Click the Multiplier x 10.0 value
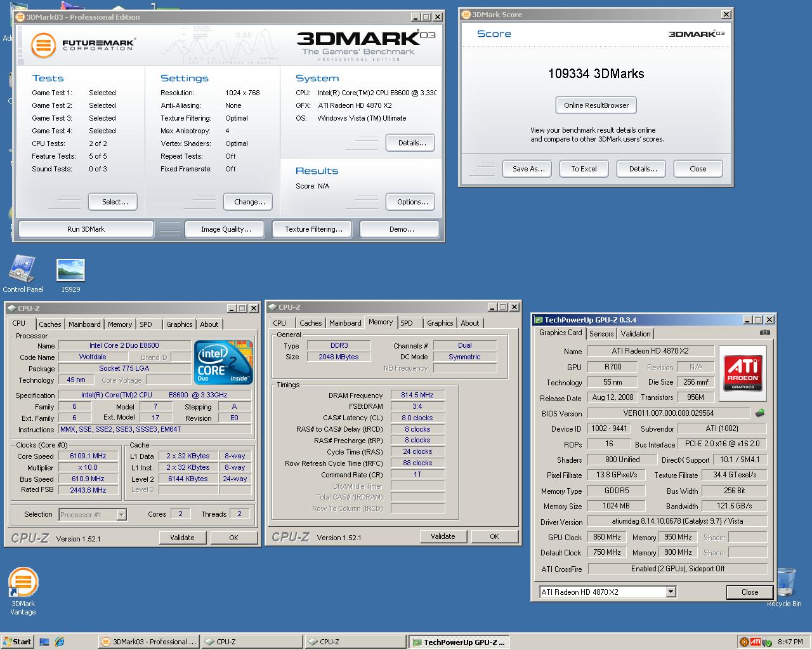Image resolution: width=812 pixels, height=650 pixels. tap(88, 467)
